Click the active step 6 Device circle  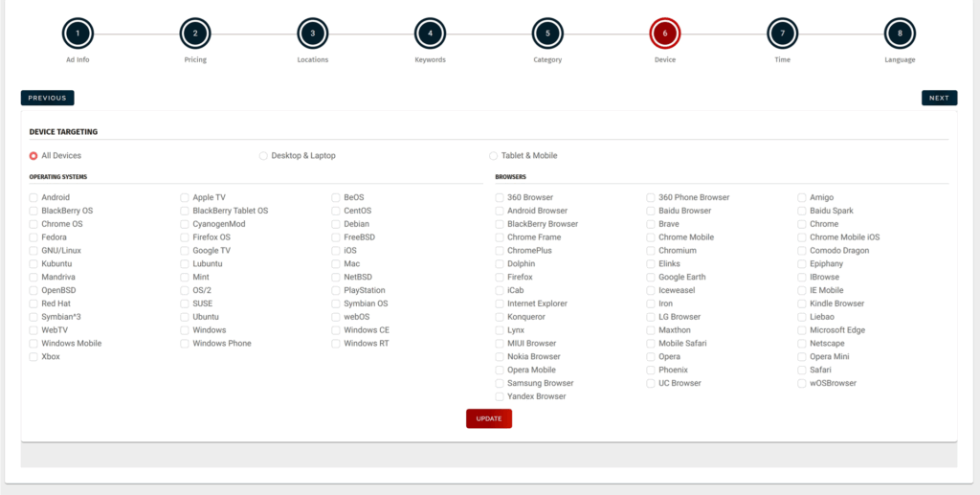(664, 34)
